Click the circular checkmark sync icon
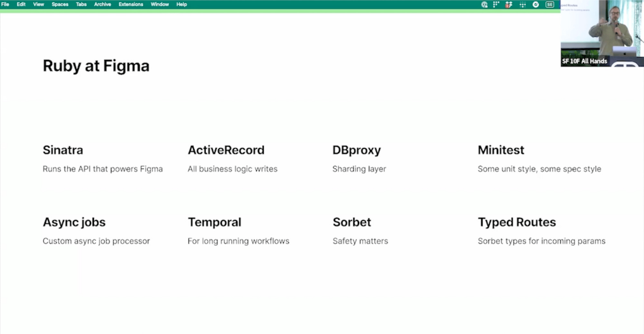Image resolution: width=644 pixels, height=334 pixels. click(536, 4)
